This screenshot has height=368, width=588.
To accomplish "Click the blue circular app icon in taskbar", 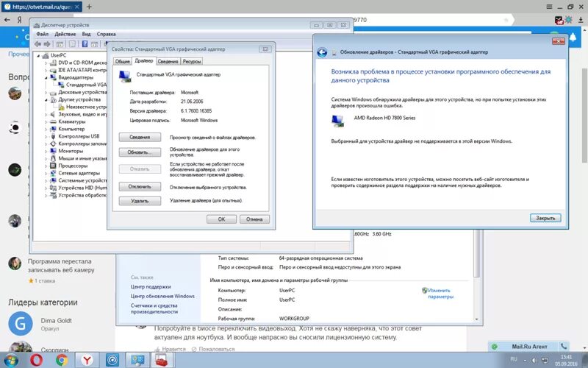I will (x=112, y=360).
